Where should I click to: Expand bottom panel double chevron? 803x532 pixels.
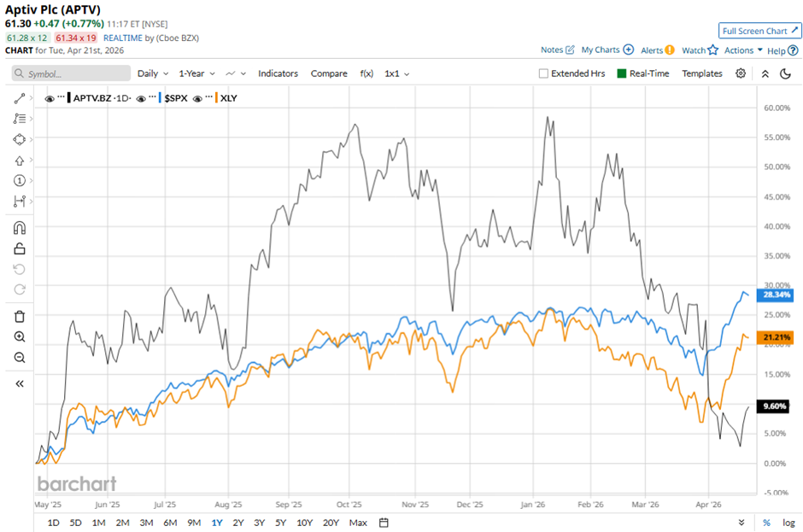click(741, 523)
